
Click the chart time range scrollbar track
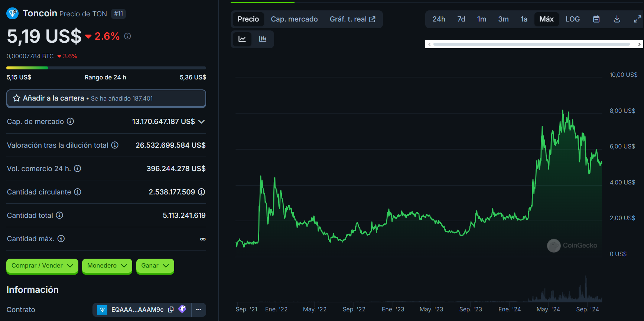click(x=531, y=44)
